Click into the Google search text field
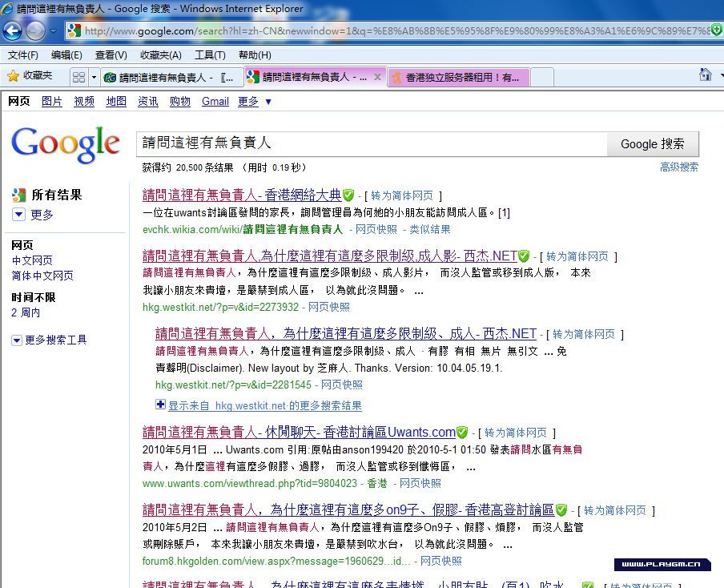This screenshot has width=724, height=588. pos(372,144)
